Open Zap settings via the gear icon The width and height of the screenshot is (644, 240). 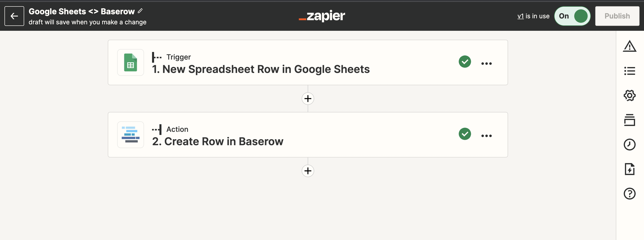click(629, 95)
